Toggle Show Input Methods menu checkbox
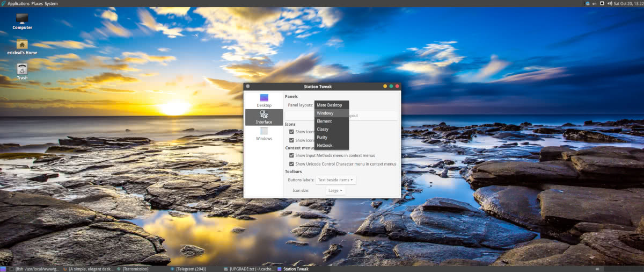 tap(291, 155)
